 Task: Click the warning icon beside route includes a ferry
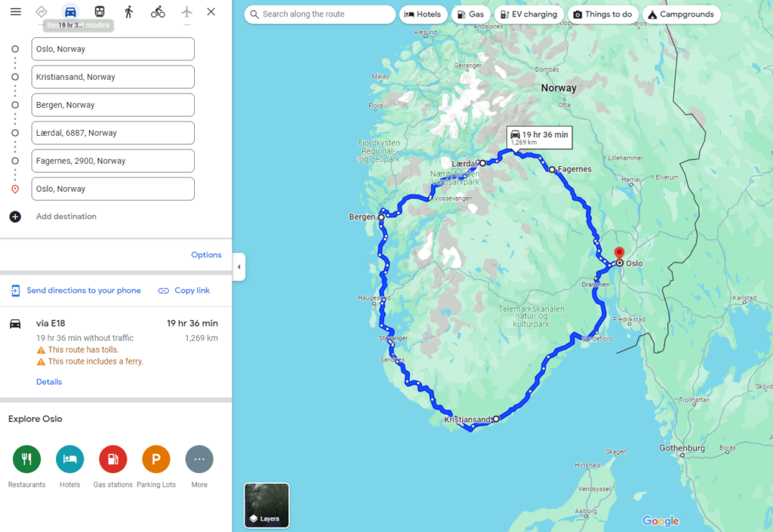pos(41,362)
